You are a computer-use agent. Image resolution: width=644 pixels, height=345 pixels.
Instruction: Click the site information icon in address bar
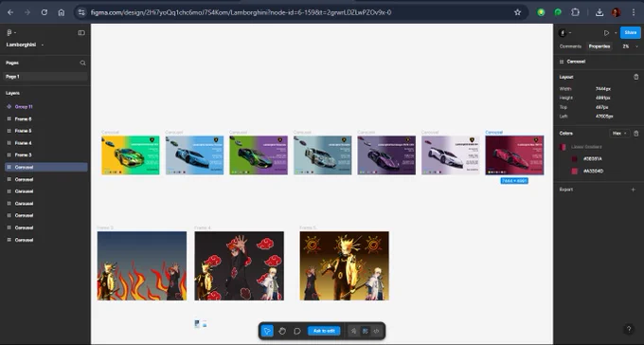(x=81, y=12)
